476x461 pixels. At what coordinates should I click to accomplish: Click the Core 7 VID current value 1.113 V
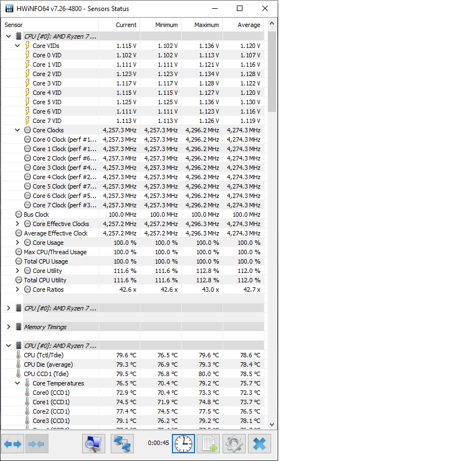click(x=126, y=121)
